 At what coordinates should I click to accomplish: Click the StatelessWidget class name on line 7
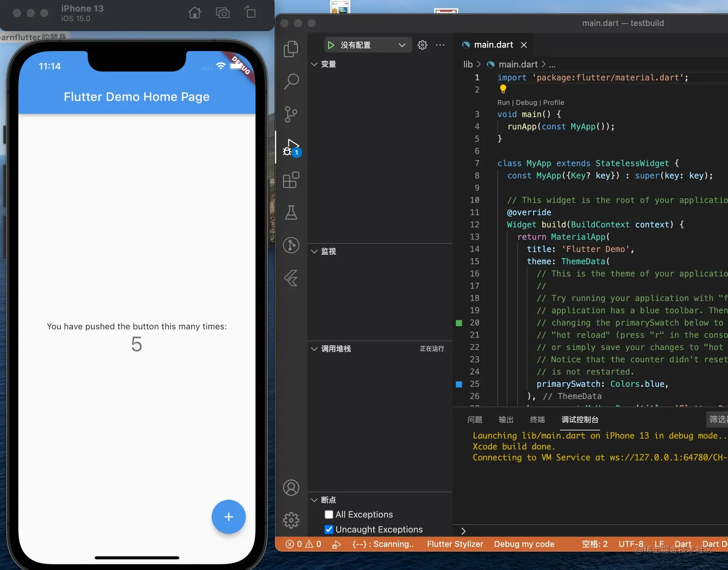632,163
